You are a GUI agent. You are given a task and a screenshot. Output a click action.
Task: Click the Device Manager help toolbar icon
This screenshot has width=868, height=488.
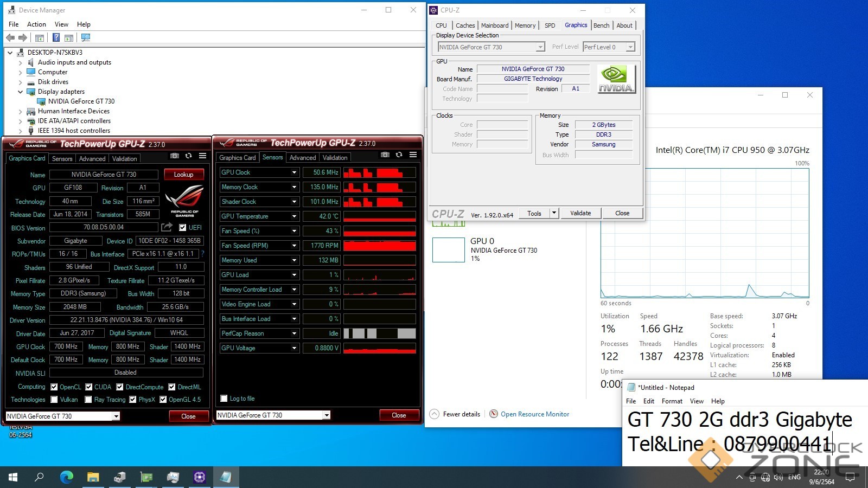click(x=56, y=37)
